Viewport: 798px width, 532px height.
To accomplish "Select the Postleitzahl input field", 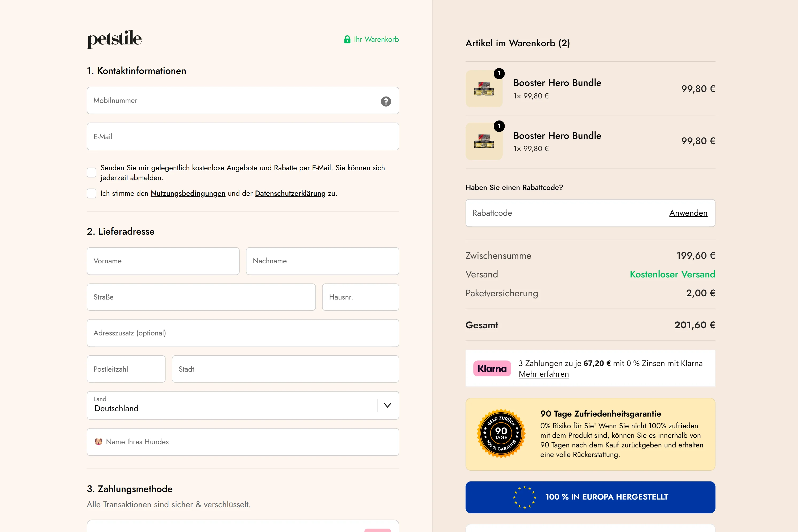I will click(126, 369).
